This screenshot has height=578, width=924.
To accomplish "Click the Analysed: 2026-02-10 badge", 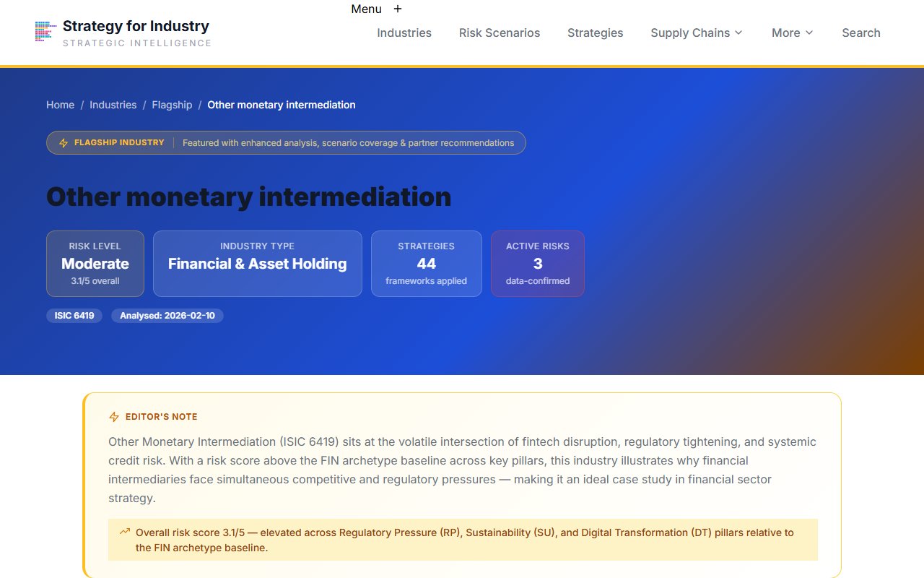I will [x=167, y=316].
